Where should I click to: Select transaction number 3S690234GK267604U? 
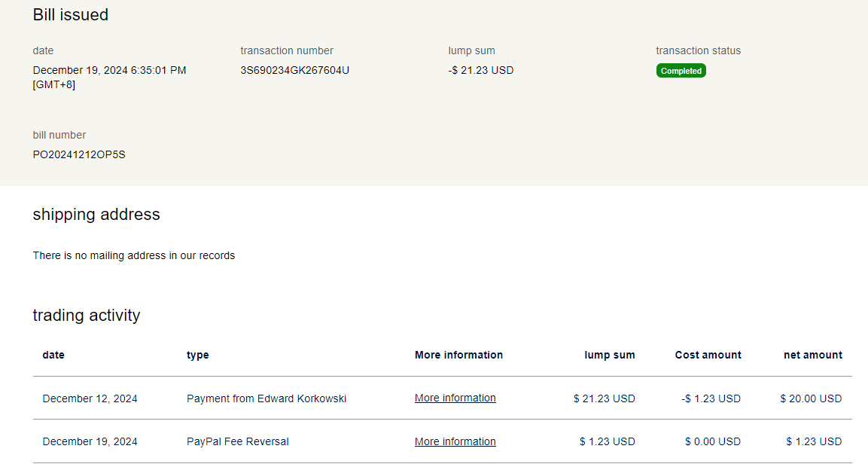click(294, 71)
